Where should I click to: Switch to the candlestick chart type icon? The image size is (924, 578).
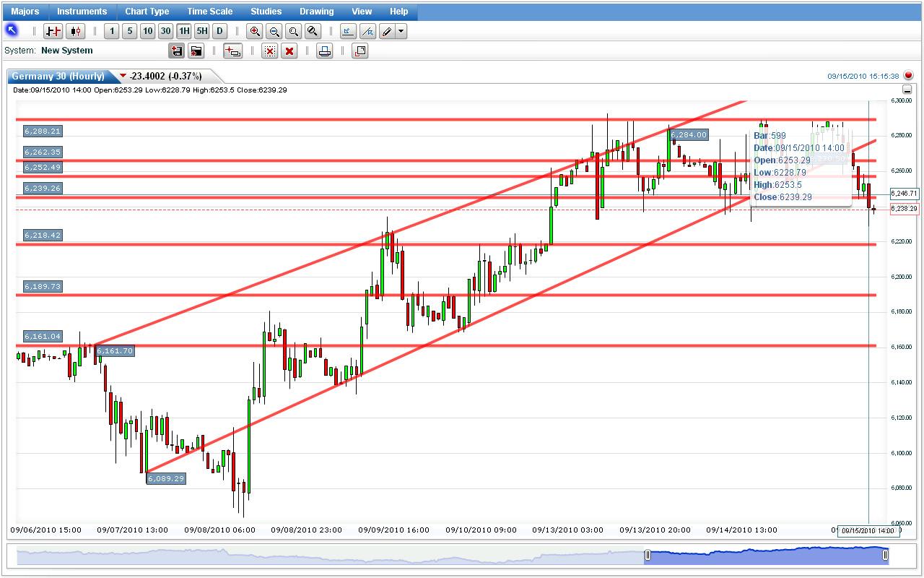[x=76, y=31]
